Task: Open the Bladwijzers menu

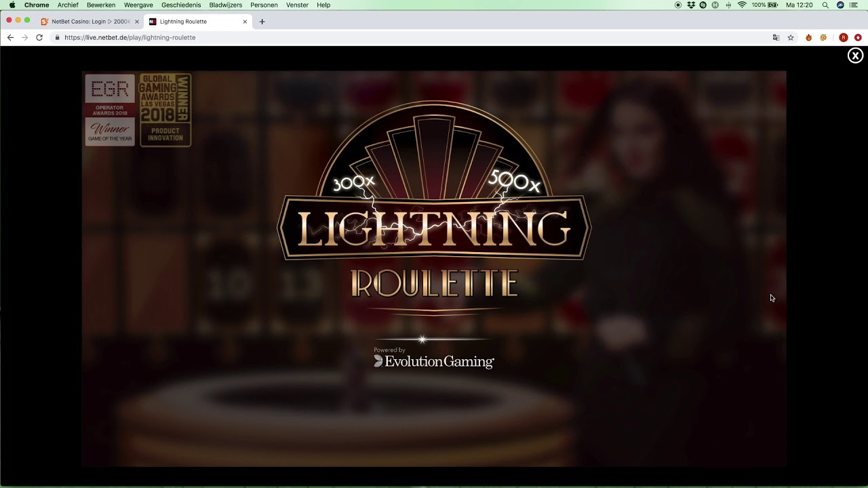Action: tap(226, 5)
